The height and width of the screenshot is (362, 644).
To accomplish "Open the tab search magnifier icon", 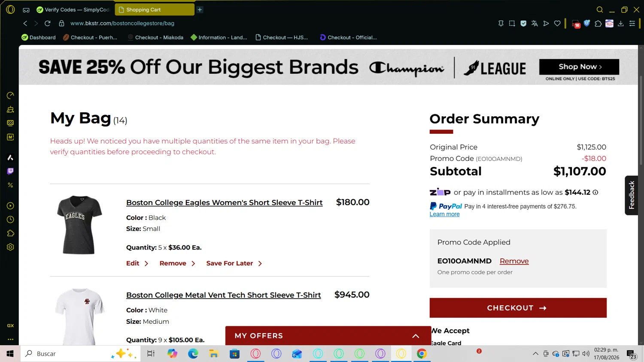I will click(x=600, y=9).
